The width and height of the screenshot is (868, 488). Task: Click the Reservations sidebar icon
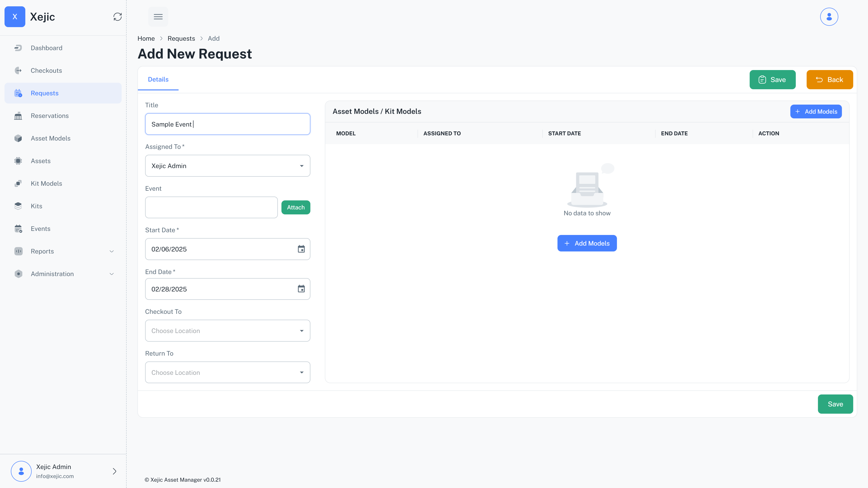tap(18, 115)
